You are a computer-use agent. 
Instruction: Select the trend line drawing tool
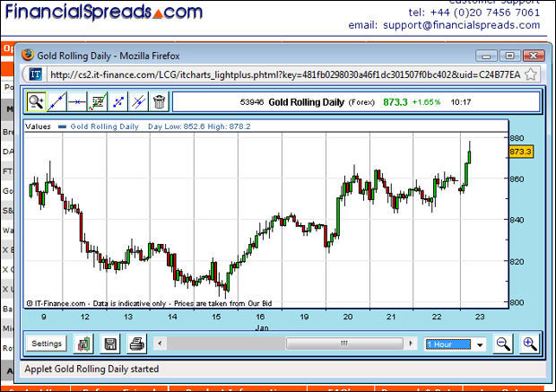coord(56,102)
